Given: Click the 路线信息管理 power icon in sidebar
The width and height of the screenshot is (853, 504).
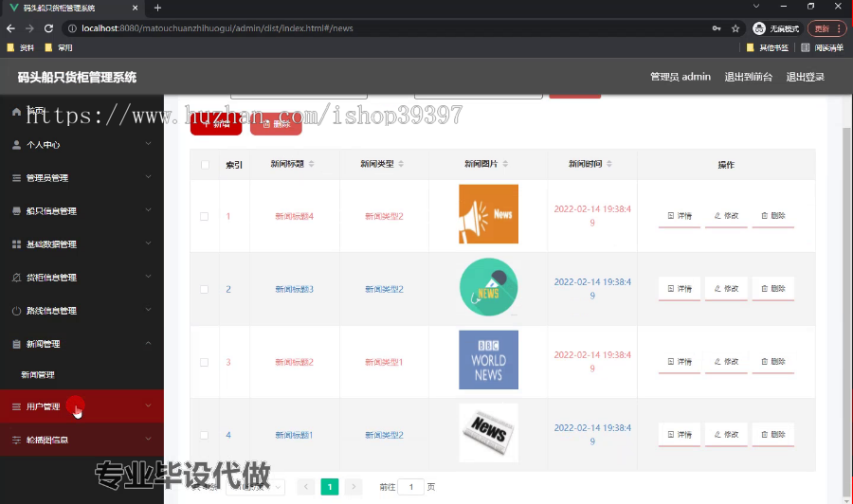Looking at the screenshot, I should coord(16,311).
